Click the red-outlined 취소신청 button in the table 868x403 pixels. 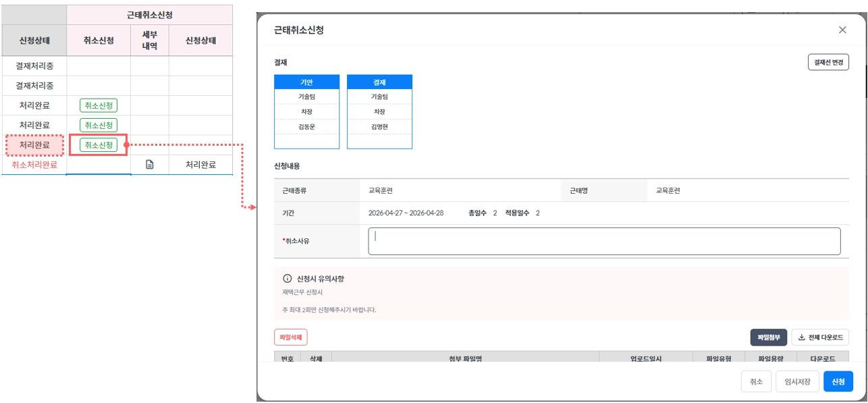[99, 144]
